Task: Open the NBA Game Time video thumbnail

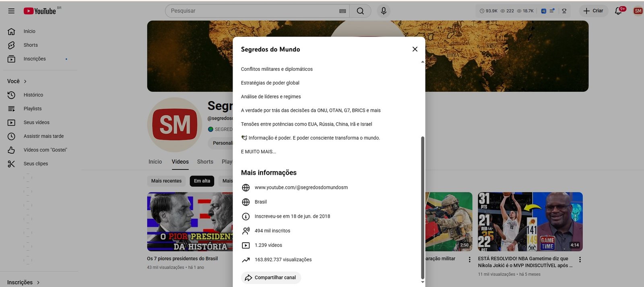Action: (x=530, y=222)
